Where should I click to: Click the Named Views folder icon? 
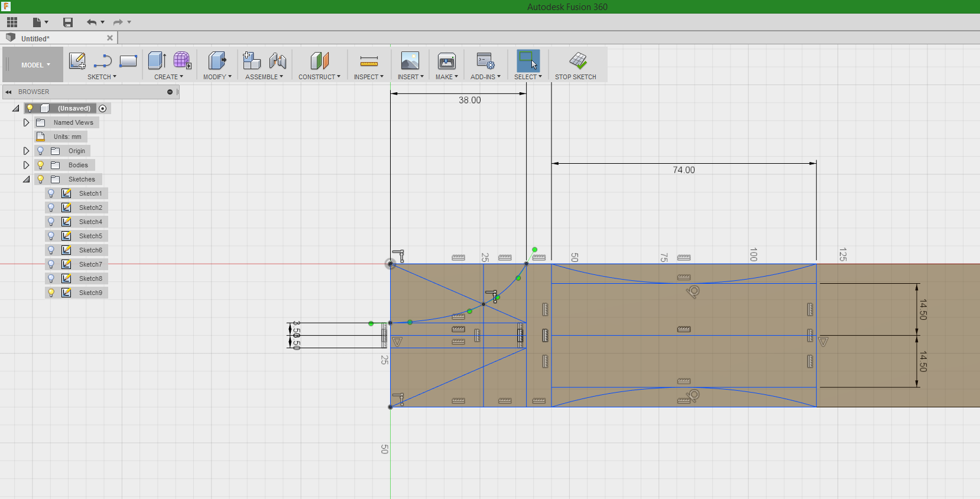(41, 122)
